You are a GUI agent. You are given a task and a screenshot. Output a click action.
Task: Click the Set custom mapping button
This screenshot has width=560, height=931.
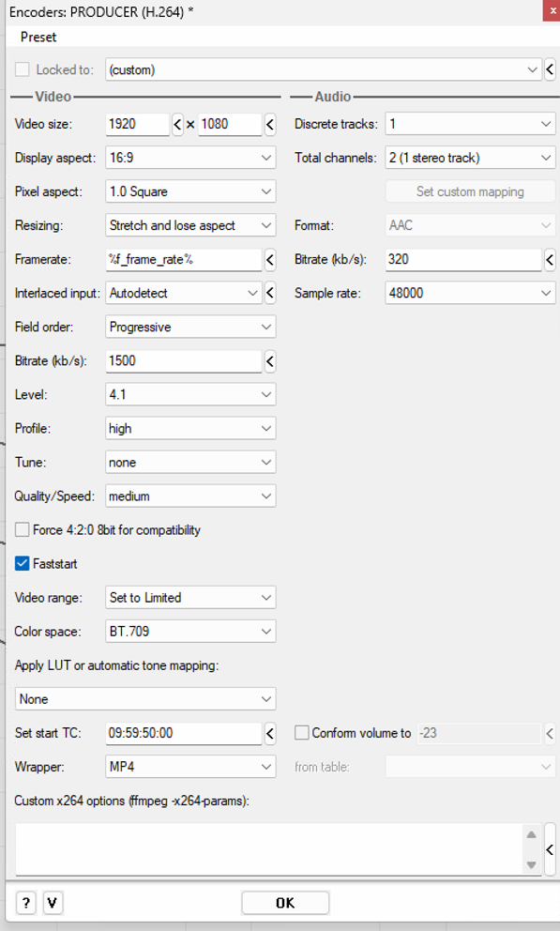(x=470, y=191)
